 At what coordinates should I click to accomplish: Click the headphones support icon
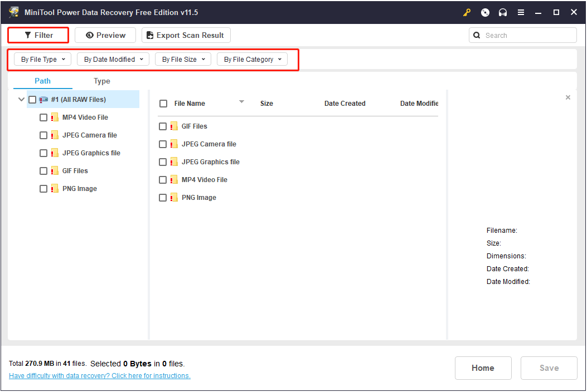(503, 12)
